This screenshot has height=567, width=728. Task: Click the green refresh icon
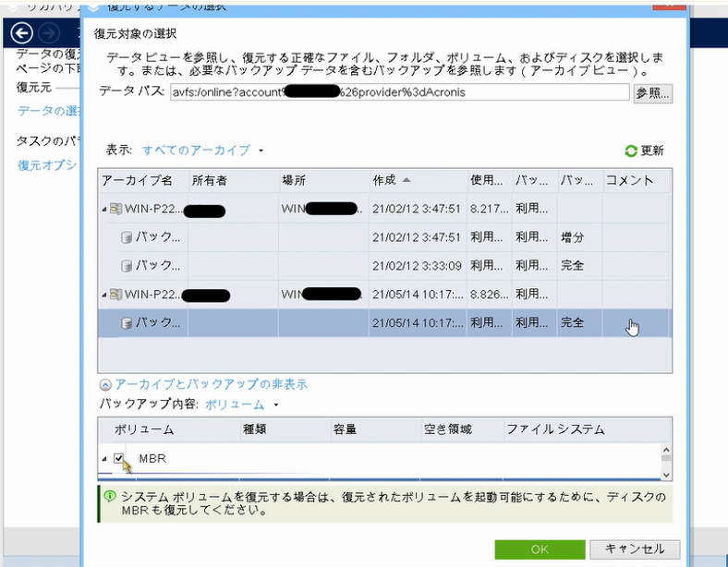pyautogui.click(x=631, y=151)
